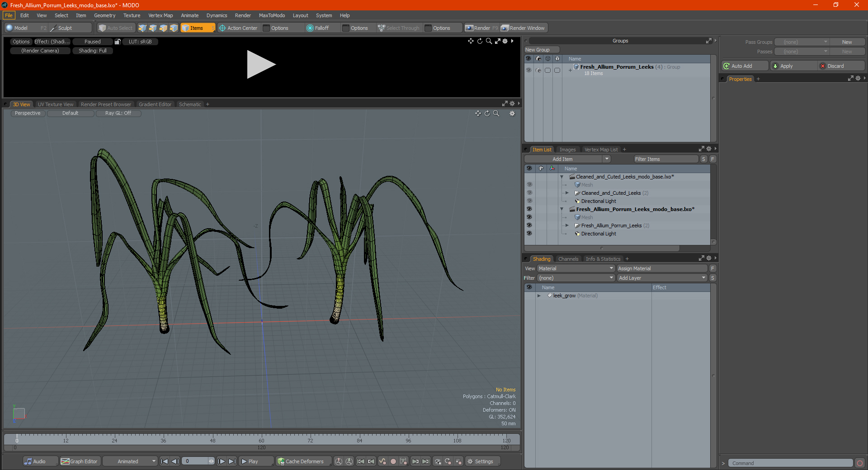Select Edges mode cube icon
Screen dimensions: 868x470
tap(153, 28)
